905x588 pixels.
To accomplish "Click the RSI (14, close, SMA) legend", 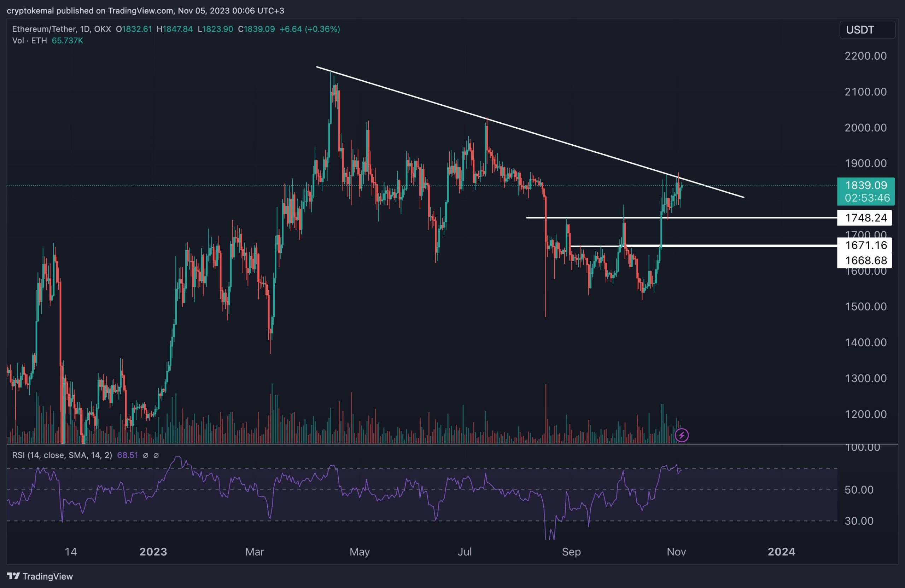I will pos(62,455).
